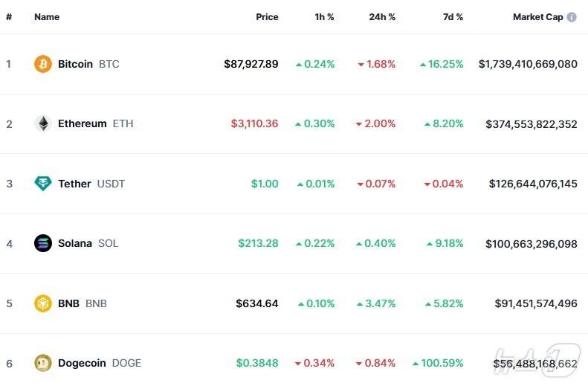Click the Ethereum diamond logo icon
The height and width of the screenshot is (386, 588).
[x=43, y=123]
